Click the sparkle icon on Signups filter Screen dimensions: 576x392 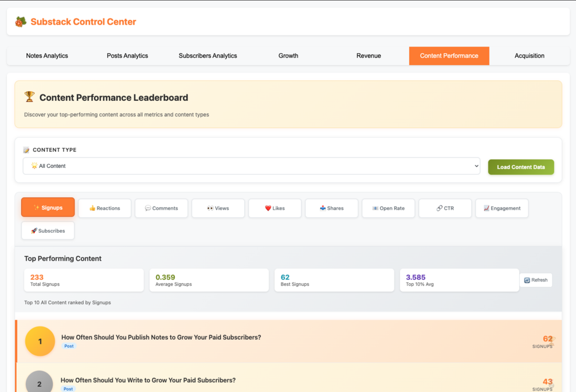[36, 207]
